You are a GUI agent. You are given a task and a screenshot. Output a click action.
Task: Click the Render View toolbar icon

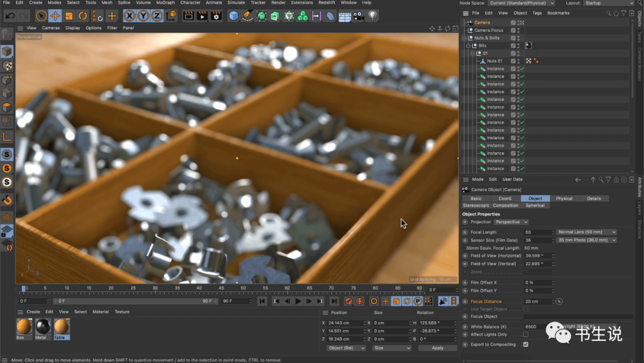[x=190, y=15]
